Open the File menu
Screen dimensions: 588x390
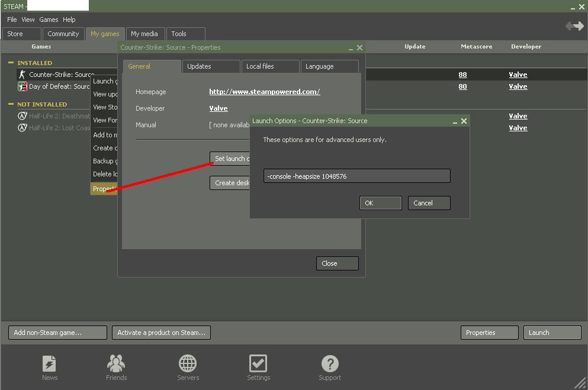coord(12,20)
